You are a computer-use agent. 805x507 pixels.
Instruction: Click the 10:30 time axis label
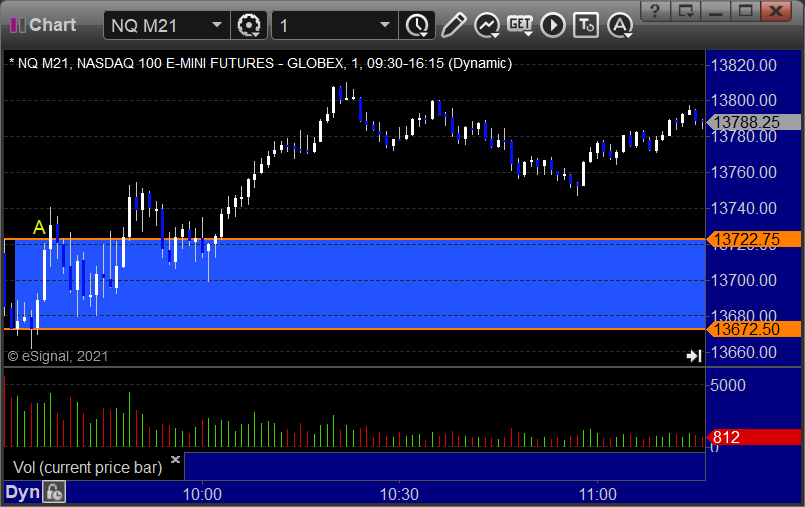(399, 494)
